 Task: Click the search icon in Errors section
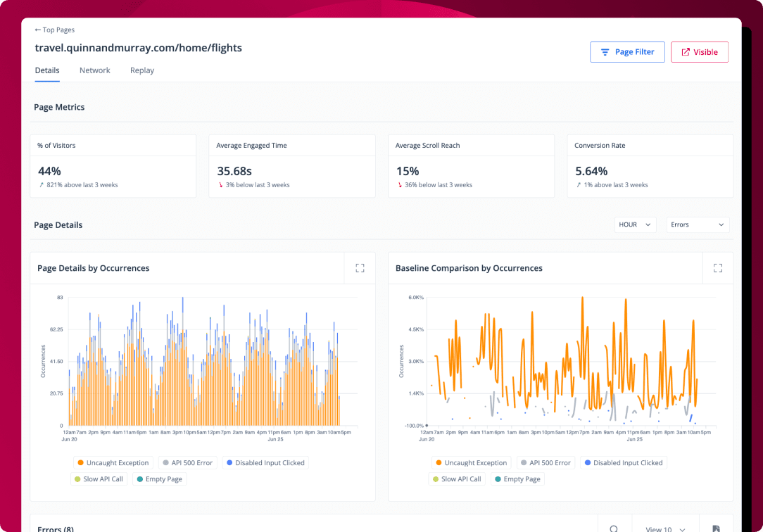pyautogui.click(x=614, y=528)
